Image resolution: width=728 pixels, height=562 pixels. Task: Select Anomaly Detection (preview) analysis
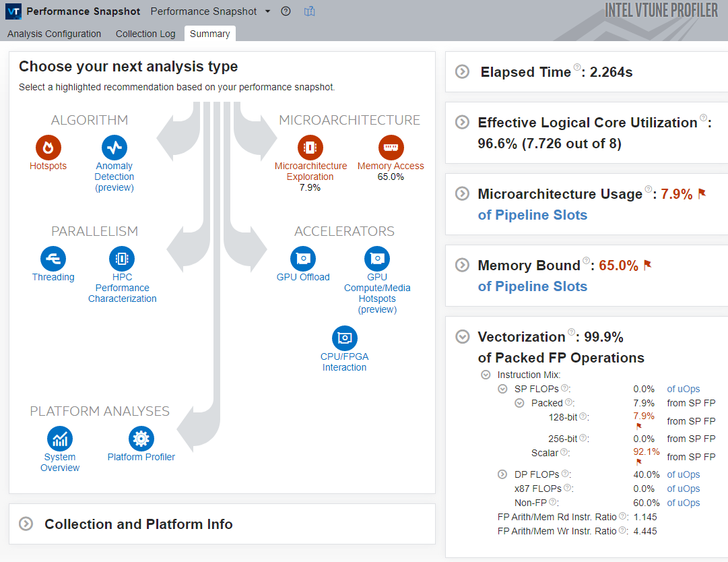tap(114, 147)
